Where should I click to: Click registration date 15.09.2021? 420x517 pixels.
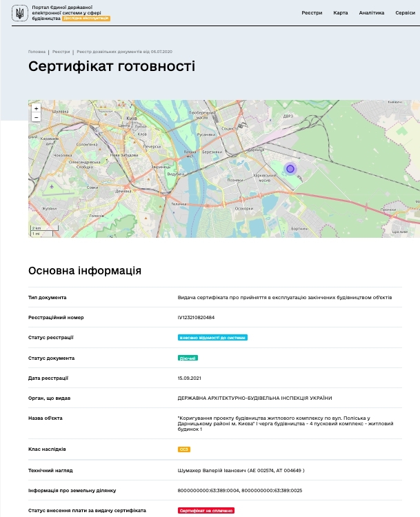click(189, 378)
